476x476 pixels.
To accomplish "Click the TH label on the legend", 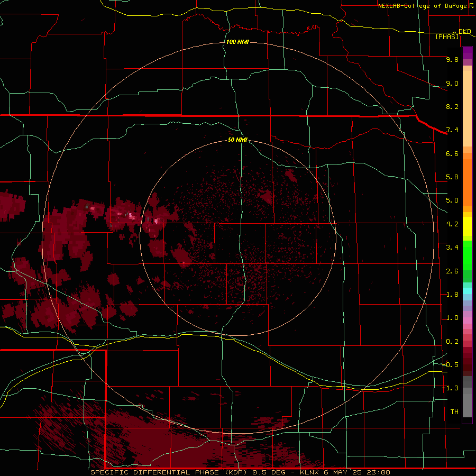I will pos(454,412).
